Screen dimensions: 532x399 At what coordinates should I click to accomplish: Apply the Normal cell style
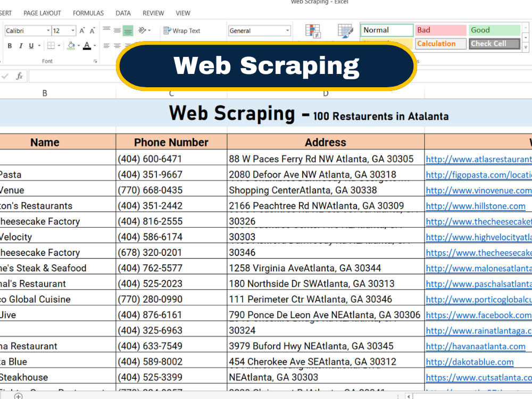(x=387, y=30)
